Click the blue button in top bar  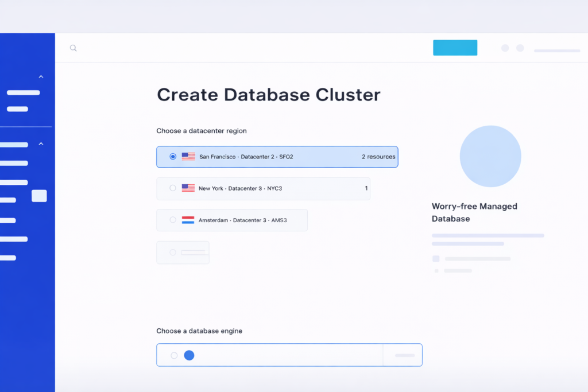tap(455, 48)
